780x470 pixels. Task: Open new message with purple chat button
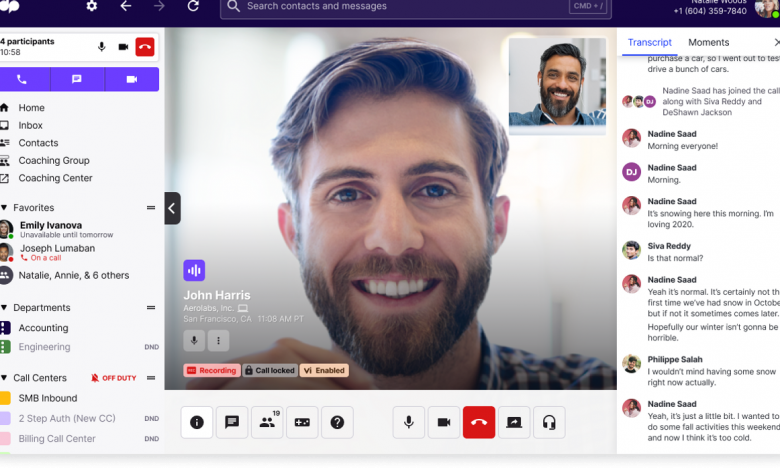click(77, 79)
